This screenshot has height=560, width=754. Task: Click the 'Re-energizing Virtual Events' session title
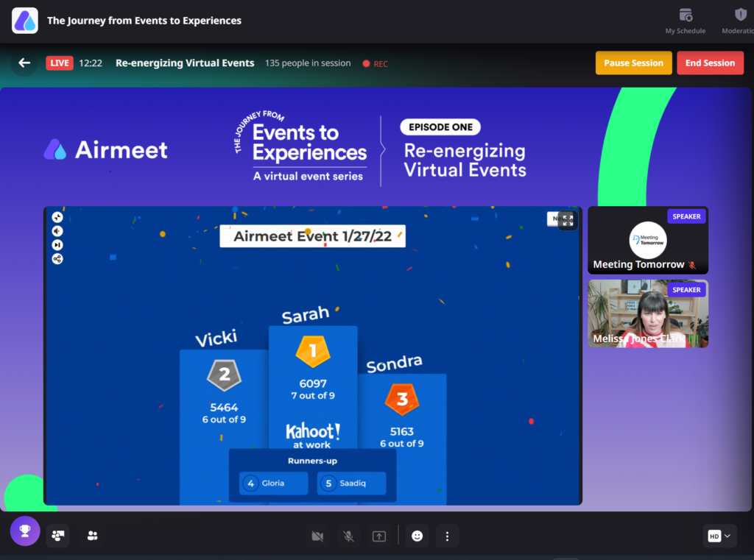(185, 63)
